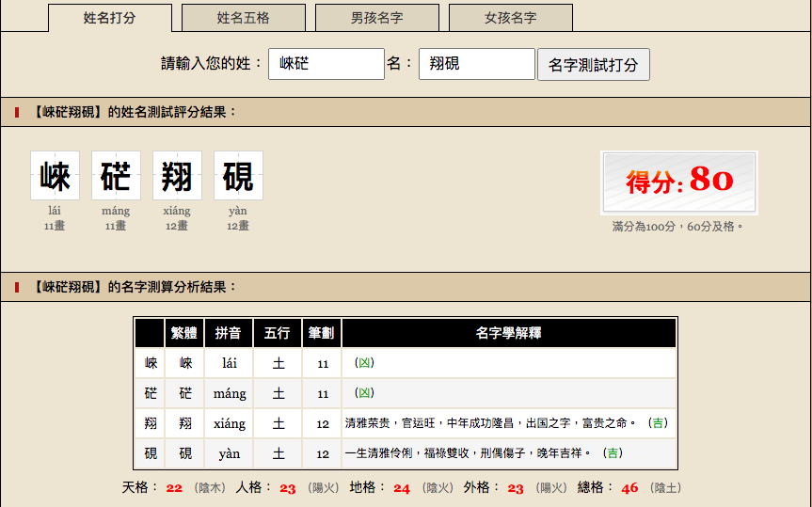
Task: Click the red marker beside 名字測算分析結果
Action: (17, 287)
